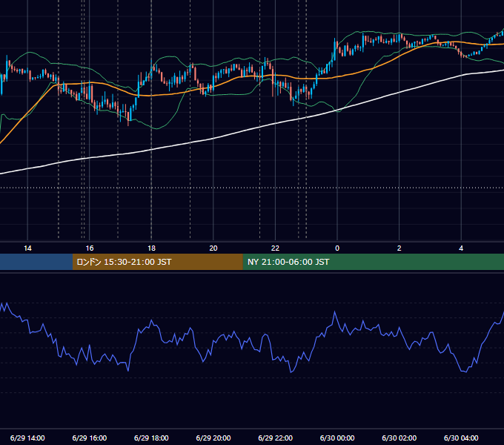Click the 6/29 16:00 date label
504x445 pixels.
coord(90,438)
